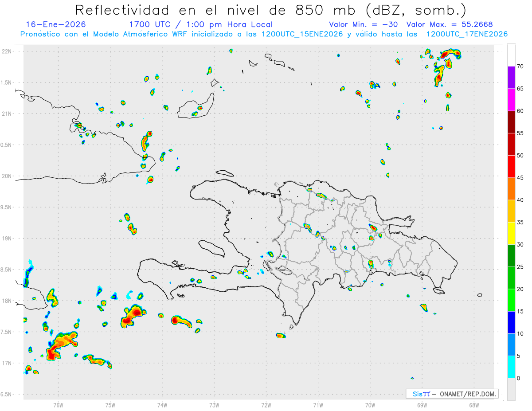Click the colorbar label "0"
The height and width of the screenshot is (411, 532).
tap(519, 378)
